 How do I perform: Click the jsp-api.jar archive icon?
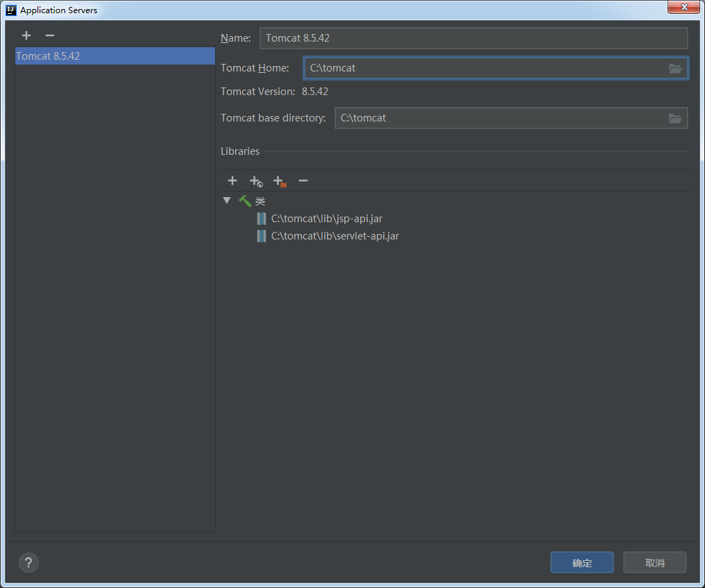click(x=261, y=219)
